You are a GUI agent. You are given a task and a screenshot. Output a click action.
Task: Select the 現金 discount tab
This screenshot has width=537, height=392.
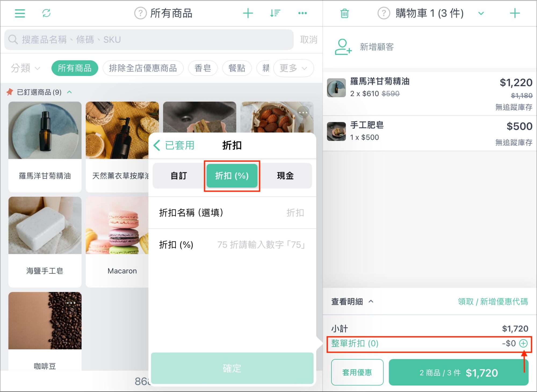(285, 176)
